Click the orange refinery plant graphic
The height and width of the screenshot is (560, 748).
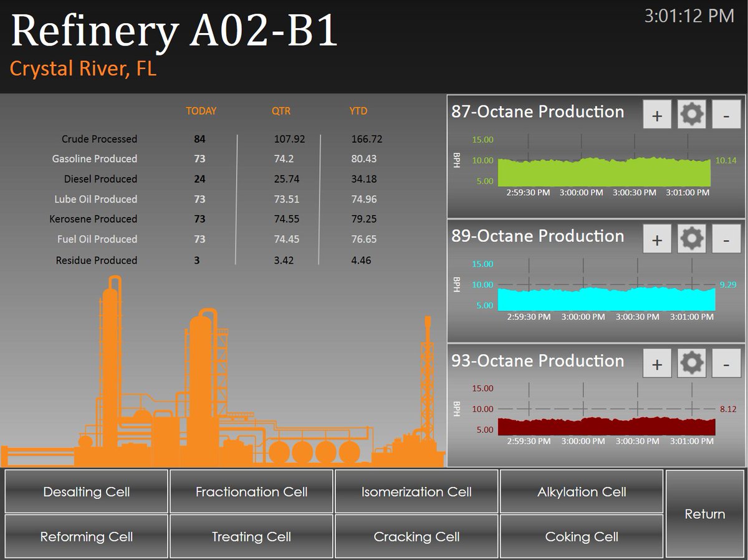click(x=222, y=371)
